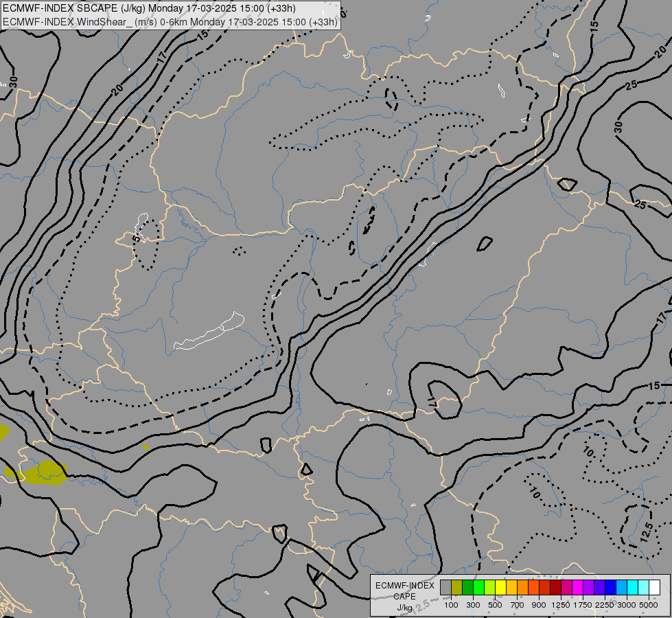Select the bright green legend swatch
This screenshot has height=618, width=672.
point(478,587)
